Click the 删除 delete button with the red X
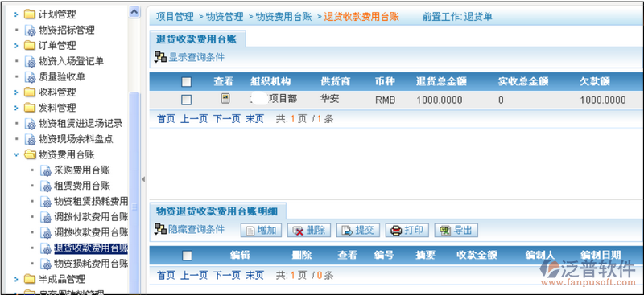Viewport: 644px width, 295px height. click(309, 231)
